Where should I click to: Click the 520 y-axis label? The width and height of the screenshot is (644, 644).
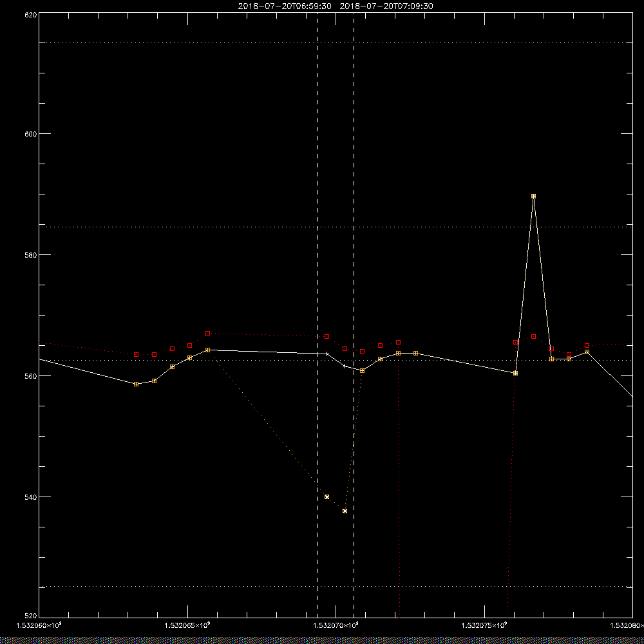31,616
